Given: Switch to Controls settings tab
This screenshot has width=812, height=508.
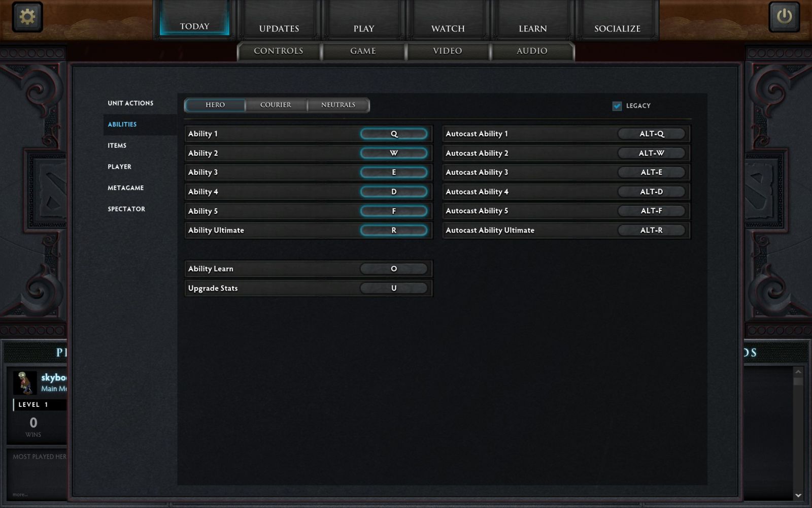Looking at the screenshot, I should point(279,51).
